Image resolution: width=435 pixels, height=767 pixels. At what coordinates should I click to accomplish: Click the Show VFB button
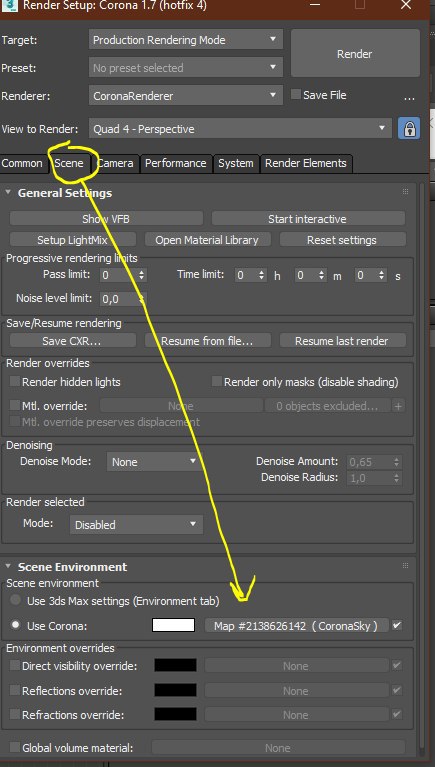point(106,219)
